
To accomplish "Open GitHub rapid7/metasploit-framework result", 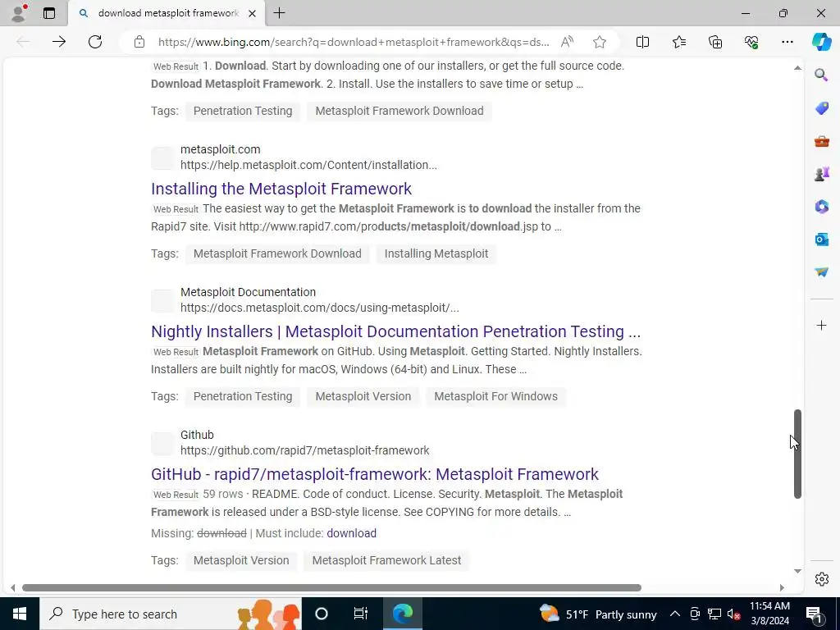I will (374, 474).
